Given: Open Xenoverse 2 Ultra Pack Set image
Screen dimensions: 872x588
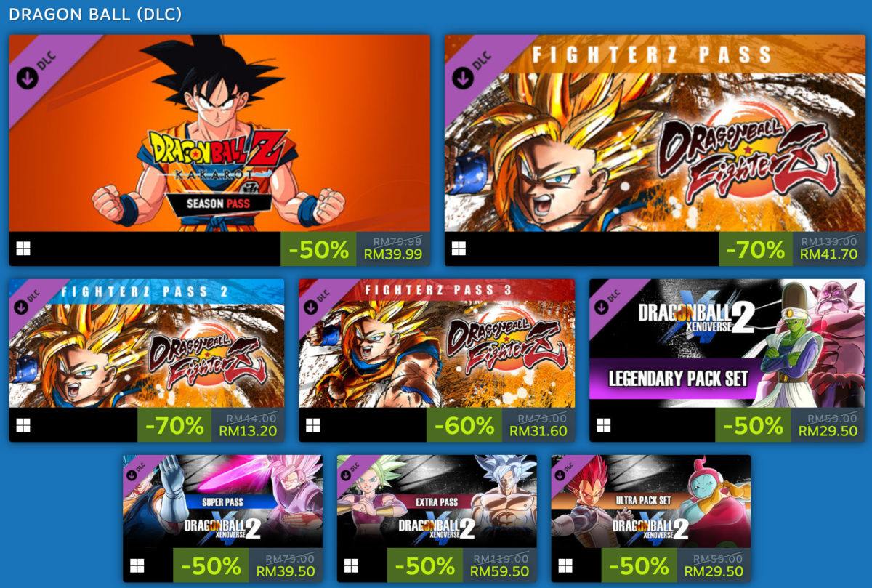Looking at the screenshot, I should tap(650, 502).
